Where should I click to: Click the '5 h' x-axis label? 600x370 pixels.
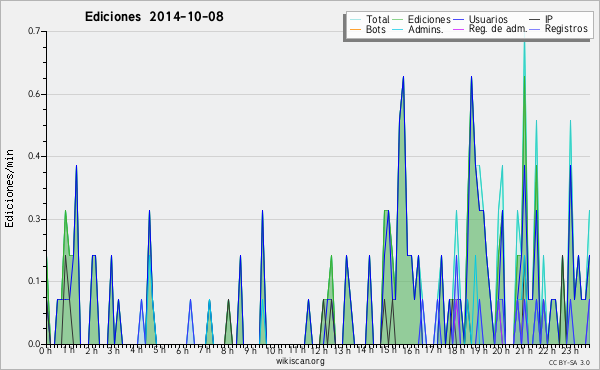click(x=159, y=350)
